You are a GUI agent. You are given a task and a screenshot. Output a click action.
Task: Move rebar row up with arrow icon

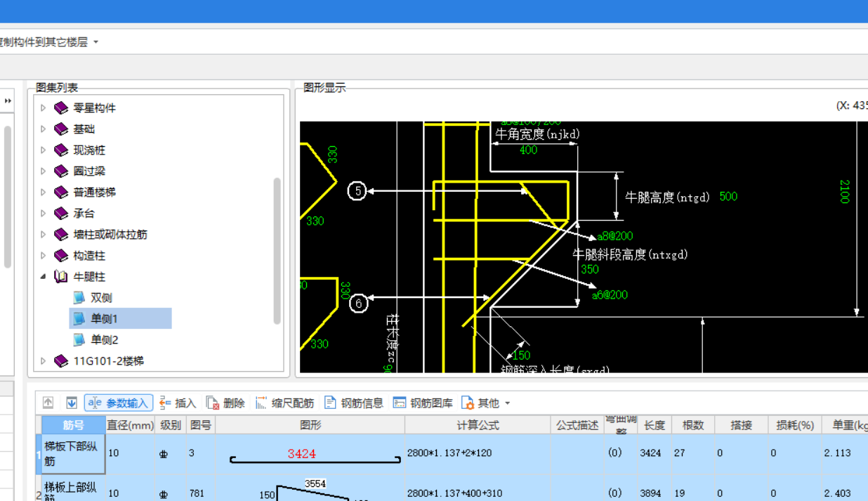tap(48, 403)
